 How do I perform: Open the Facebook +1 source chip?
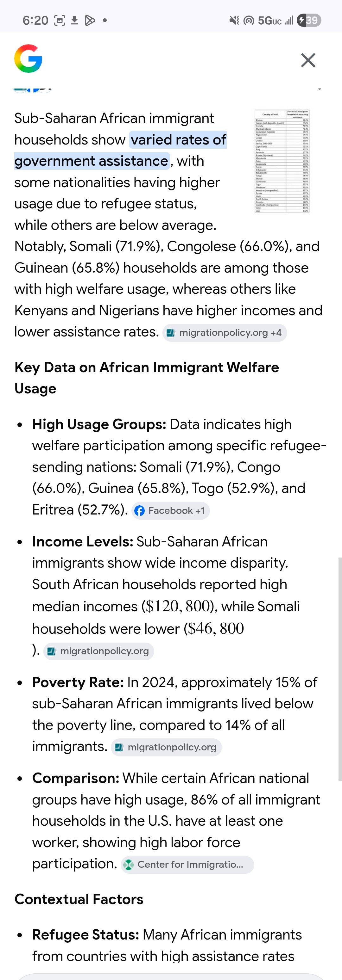pos(171,510)
